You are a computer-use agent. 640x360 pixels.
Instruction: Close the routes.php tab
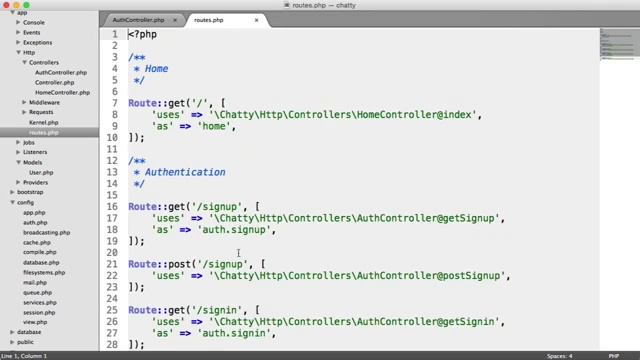(256, 20)
